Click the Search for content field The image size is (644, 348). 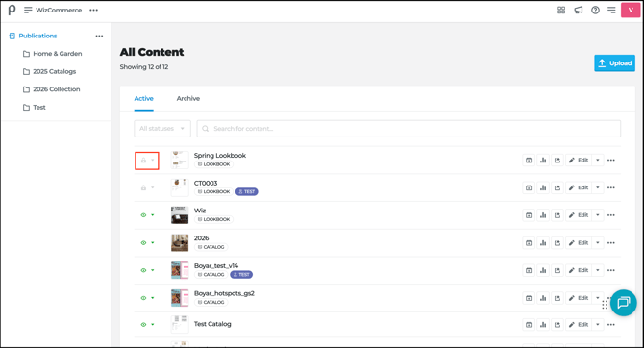[x=409, y=129]
